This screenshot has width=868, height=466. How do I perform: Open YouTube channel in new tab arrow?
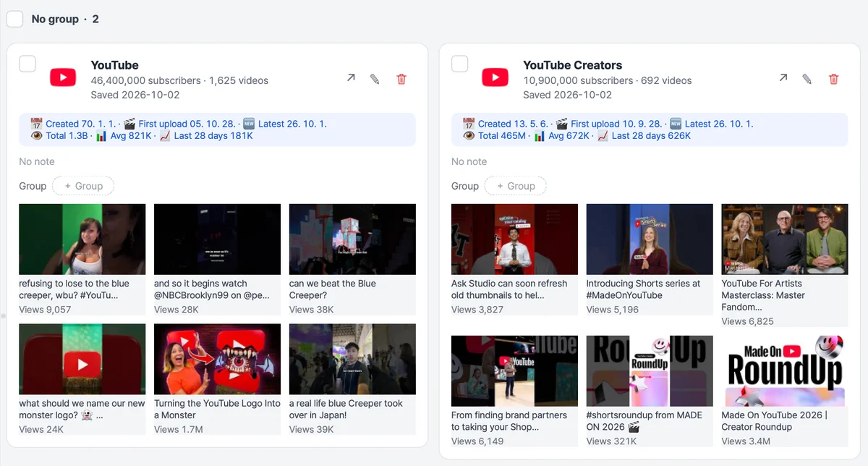351,78
